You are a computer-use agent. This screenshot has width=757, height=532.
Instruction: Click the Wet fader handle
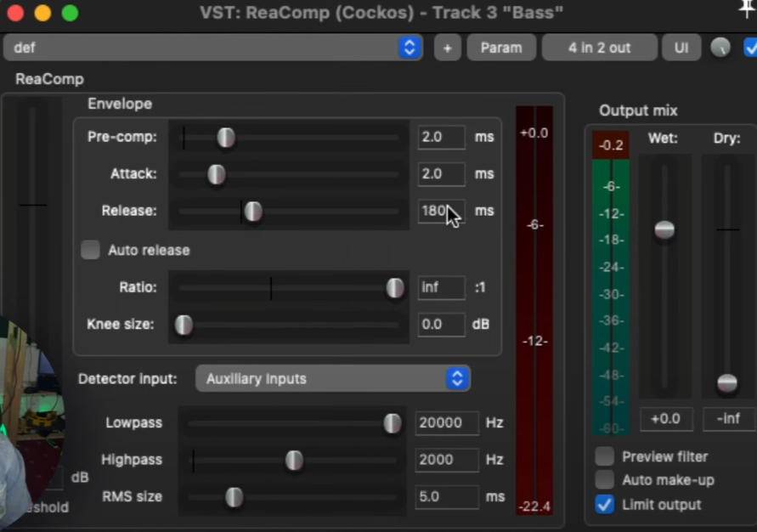point(664,229)
